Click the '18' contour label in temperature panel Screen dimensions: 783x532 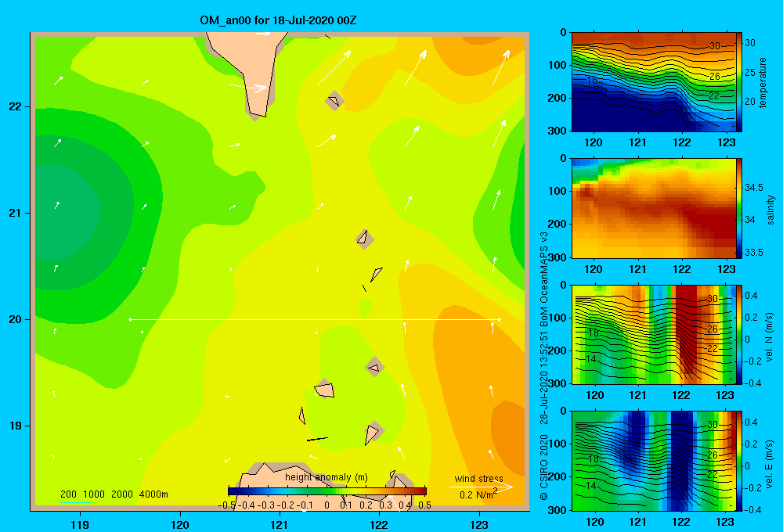pos(592,81)
